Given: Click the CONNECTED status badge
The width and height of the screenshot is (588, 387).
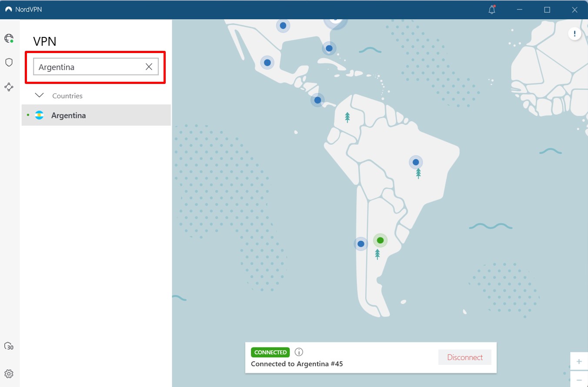Looking at the screenshot, I should 271,352.
